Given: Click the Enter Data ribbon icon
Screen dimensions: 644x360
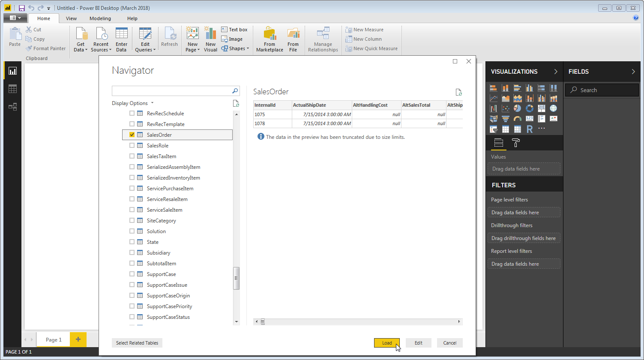Looking at the screenshot, I should [121, 39].
